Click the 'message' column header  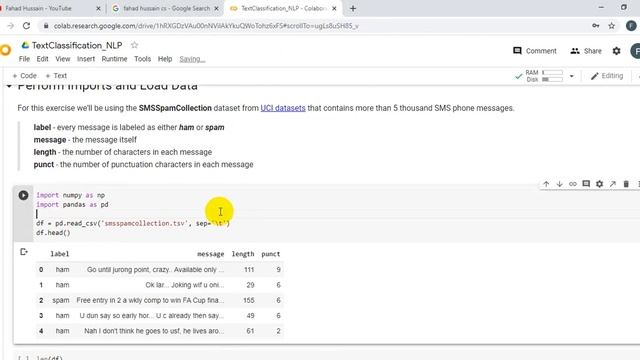[211, 254]
